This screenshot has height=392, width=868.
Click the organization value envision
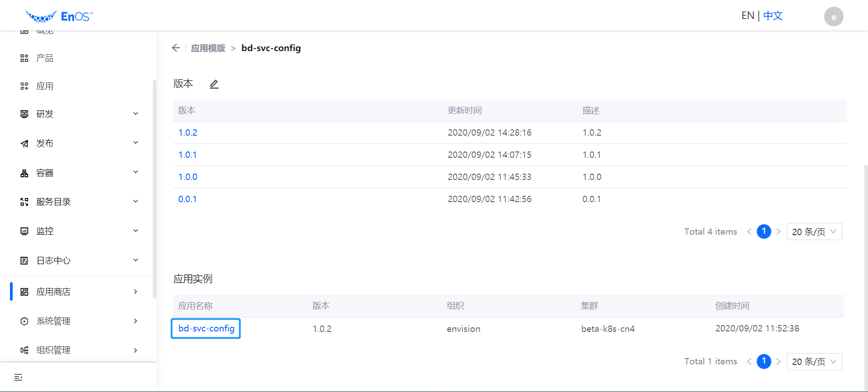pos(463,329)
